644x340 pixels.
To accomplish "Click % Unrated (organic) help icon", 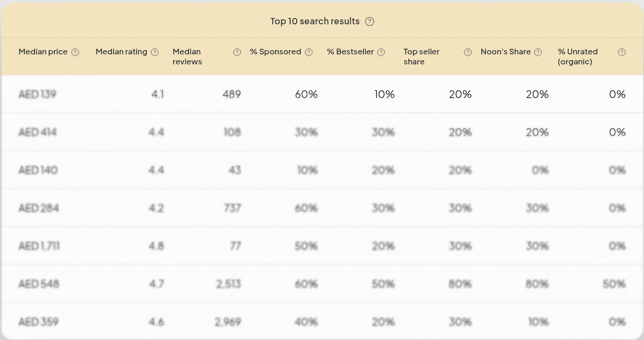I will tap(622, 52).
